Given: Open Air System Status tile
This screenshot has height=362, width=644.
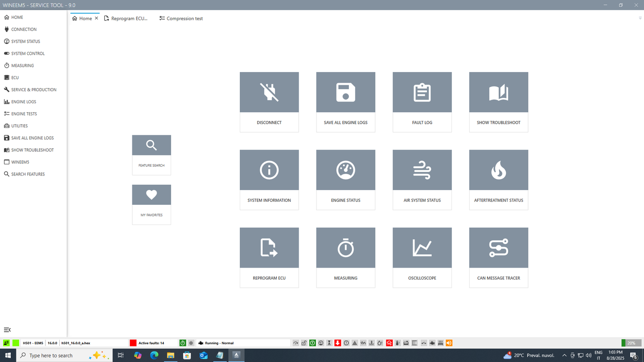Looking at the screenshot, I should tap(422, 171).
